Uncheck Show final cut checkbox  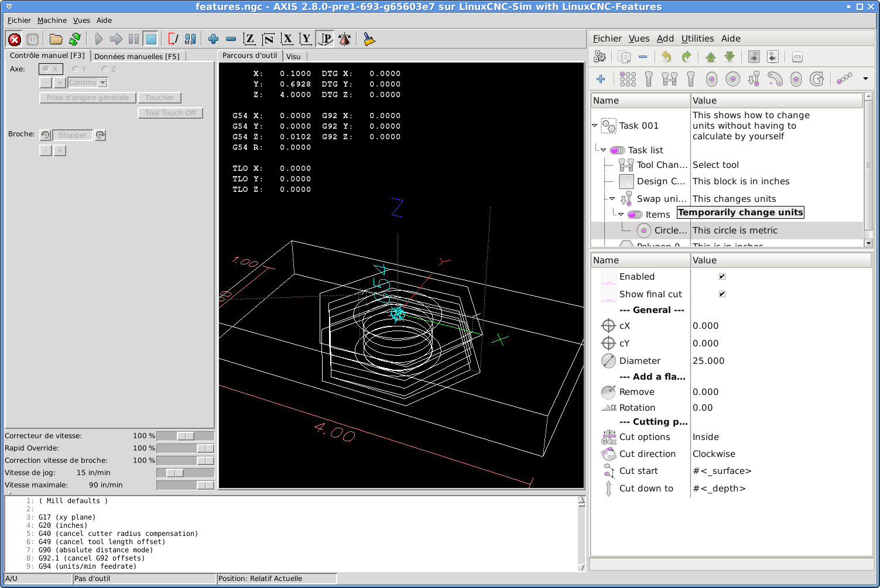[722, 294]
